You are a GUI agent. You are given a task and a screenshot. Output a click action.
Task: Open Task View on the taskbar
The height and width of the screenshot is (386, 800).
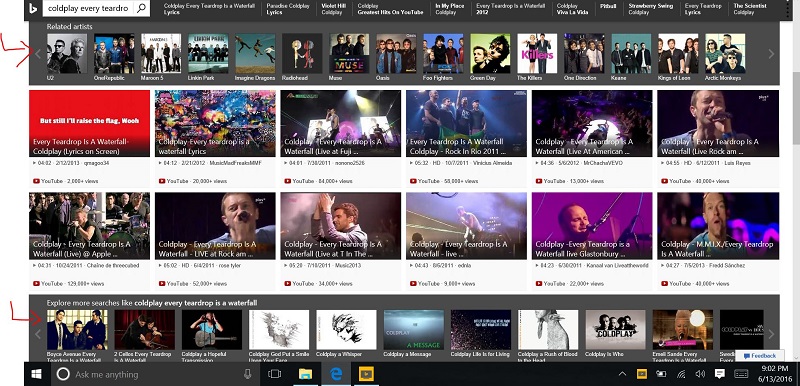pyautogui.click(x=274, y=374)
